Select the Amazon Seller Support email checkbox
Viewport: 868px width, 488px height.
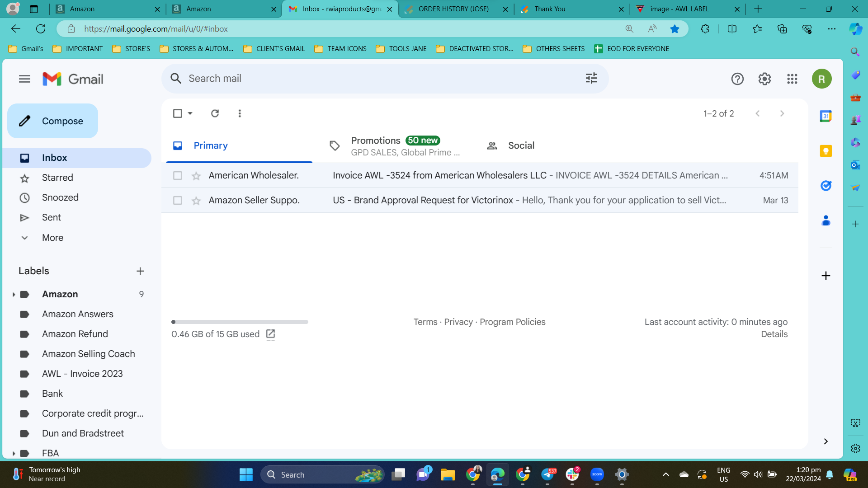[x=178, y=200]
